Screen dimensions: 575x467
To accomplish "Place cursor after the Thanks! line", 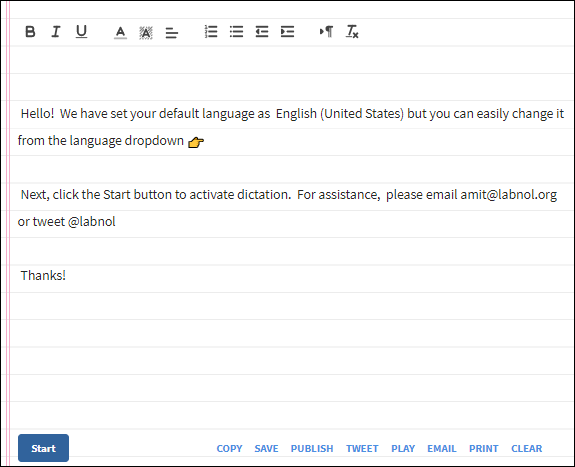I will point(67,276).
